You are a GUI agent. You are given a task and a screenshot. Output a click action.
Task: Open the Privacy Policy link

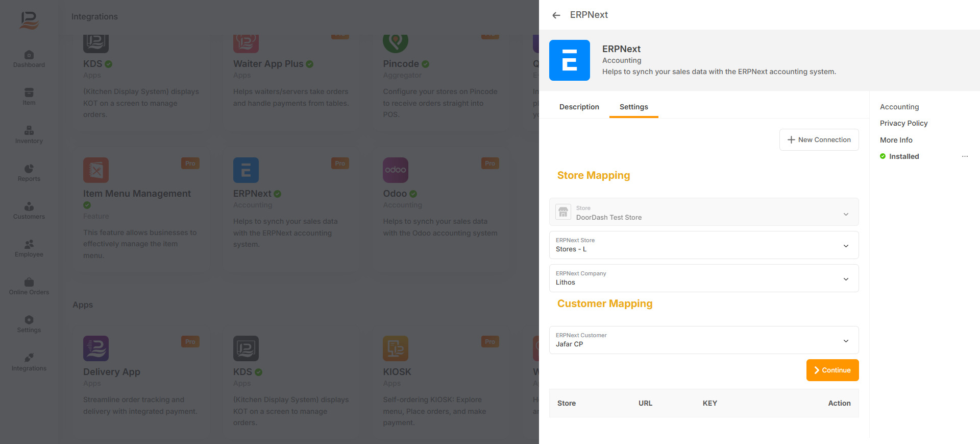point(903,123)
